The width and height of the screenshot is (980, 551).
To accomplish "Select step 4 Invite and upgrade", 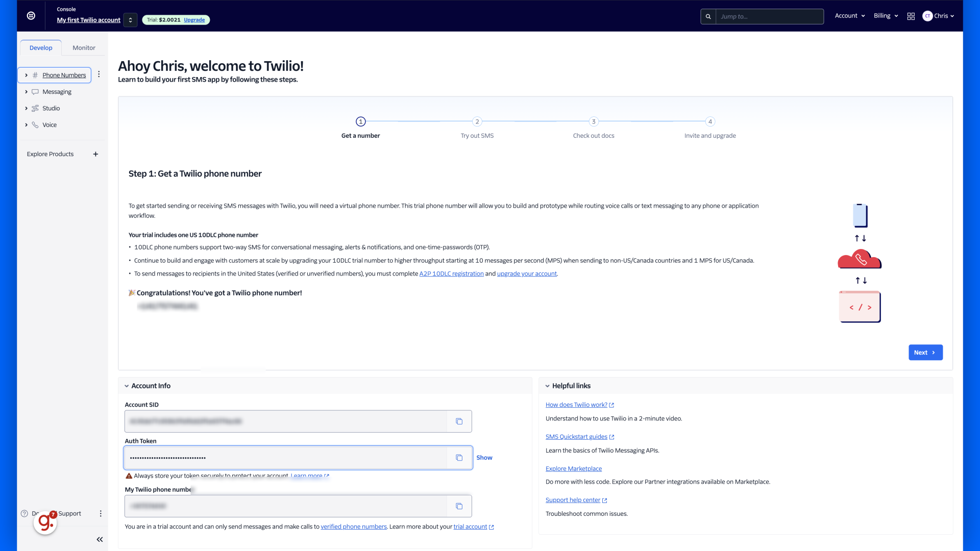I will click(x=710, y=121).
